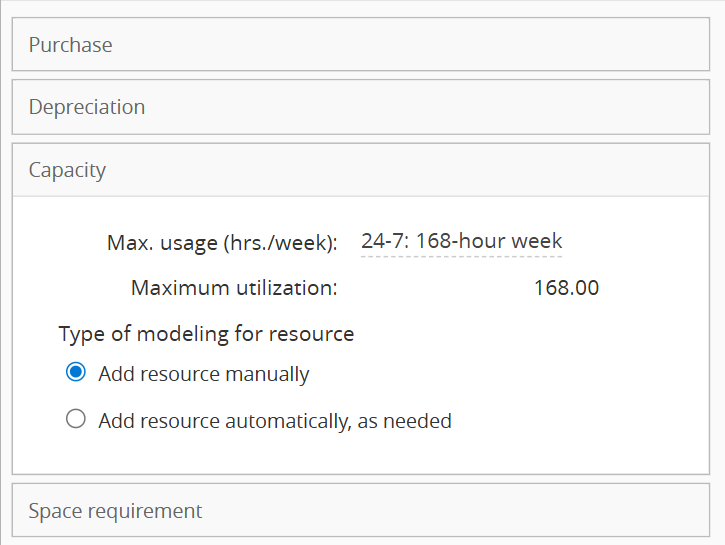Click the Space requirement title text
This screenshot has height=545, width=725.
pos(115,511)
